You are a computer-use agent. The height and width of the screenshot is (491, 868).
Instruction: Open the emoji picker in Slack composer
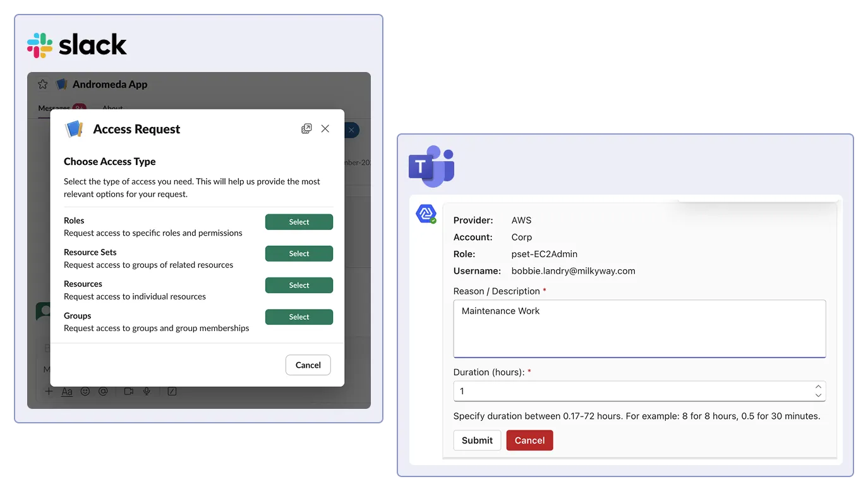(85, 391)
